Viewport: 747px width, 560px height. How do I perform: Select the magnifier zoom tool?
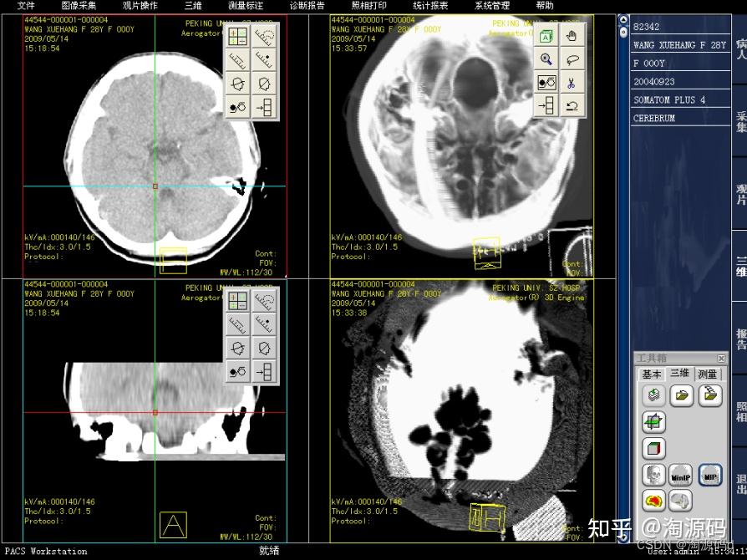click(546, 59)
